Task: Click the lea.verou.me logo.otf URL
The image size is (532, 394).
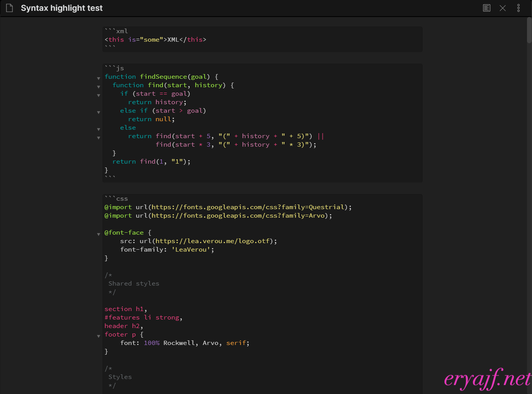Action: click(x=212, y=241)
